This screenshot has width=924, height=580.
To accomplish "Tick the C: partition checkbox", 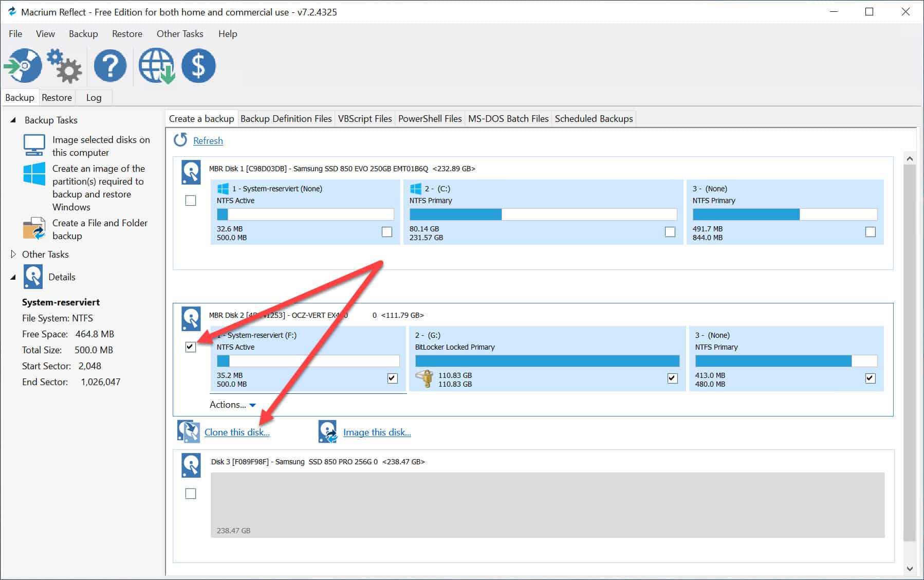I will coord(670,232).
